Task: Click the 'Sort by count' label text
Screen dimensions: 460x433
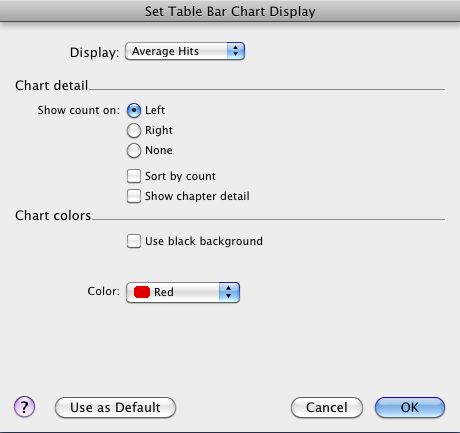Action: point(180,176)
